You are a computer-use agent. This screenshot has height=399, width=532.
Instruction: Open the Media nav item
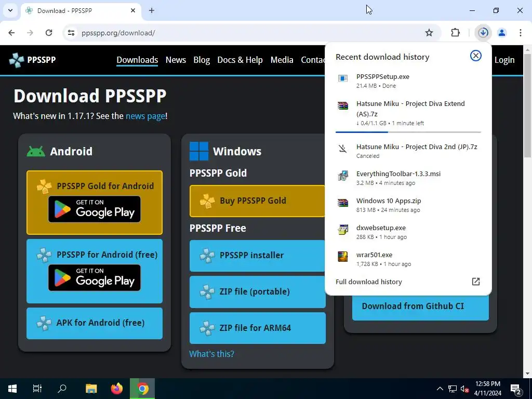pos(282,60)
